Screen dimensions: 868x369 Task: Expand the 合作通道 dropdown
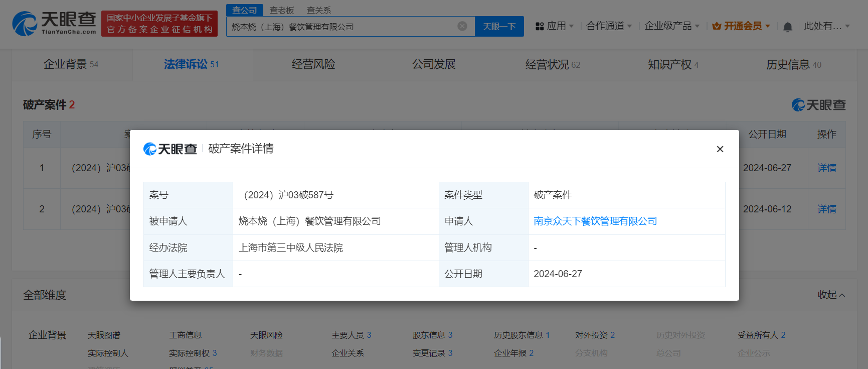pos(609,26)
